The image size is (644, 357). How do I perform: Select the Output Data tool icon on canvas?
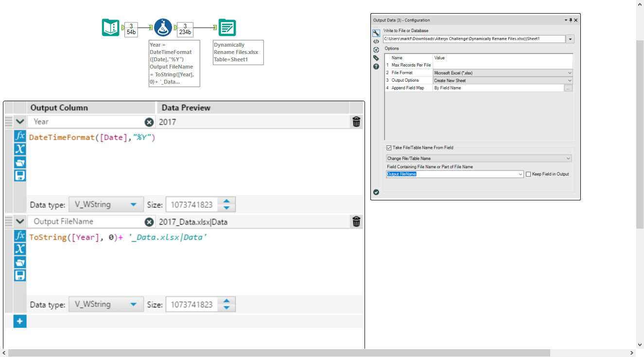pyautogui.click(x=226, y=28)
